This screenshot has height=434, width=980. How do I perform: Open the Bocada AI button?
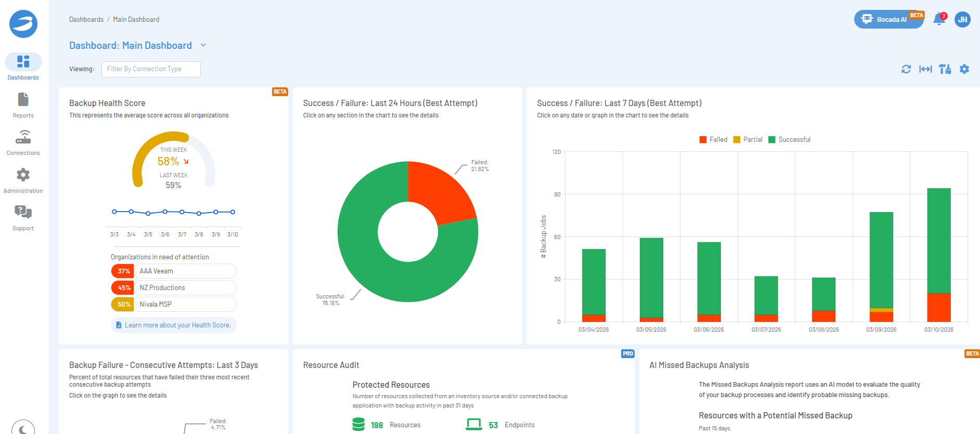888,20
